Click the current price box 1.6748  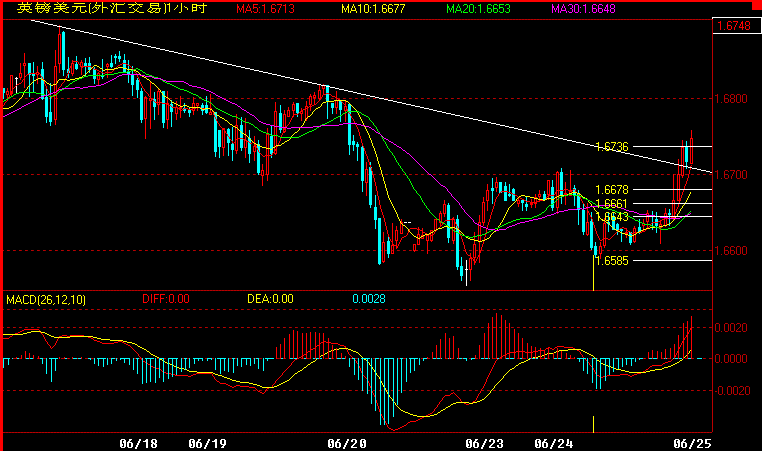736,26
